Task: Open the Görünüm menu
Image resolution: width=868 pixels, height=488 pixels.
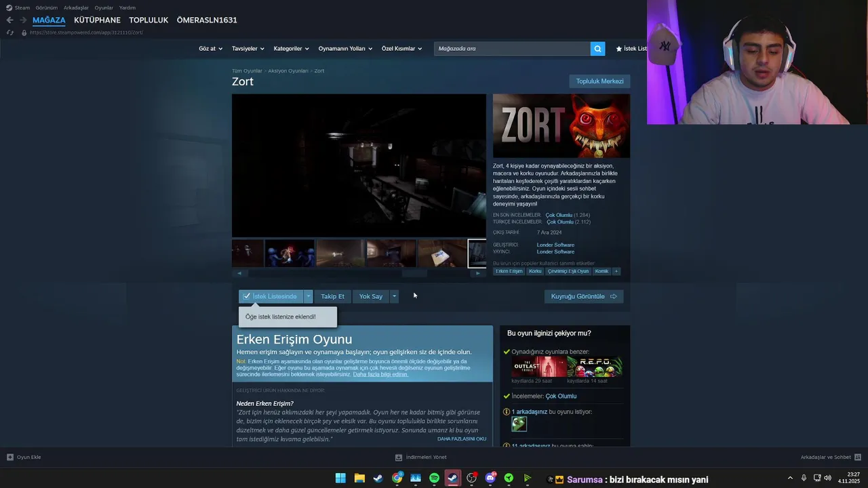Action: click(47, 7)
